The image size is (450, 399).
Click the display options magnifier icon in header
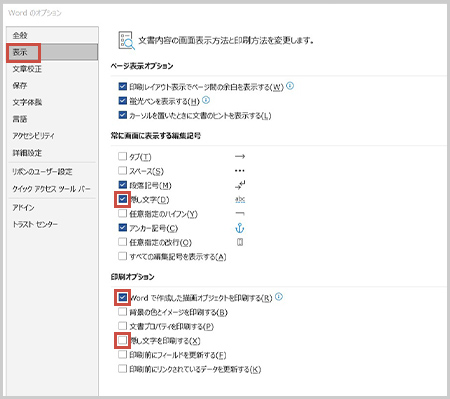(127, 41)
